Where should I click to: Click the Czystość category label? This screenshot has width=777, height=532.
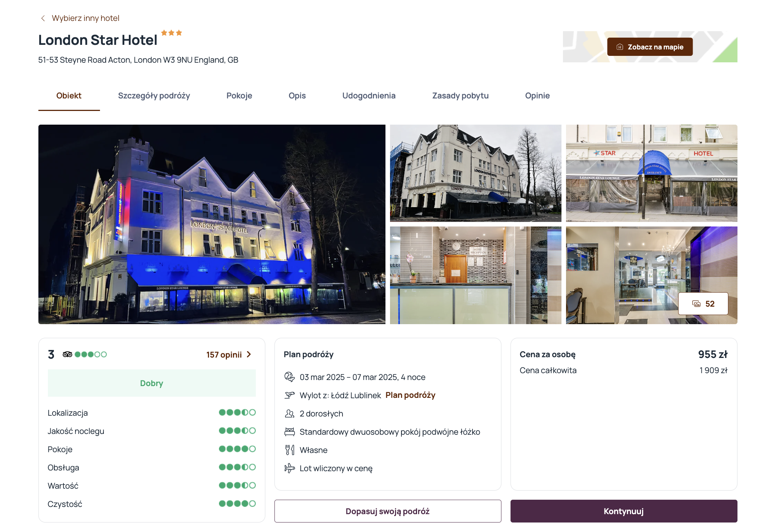65,504
